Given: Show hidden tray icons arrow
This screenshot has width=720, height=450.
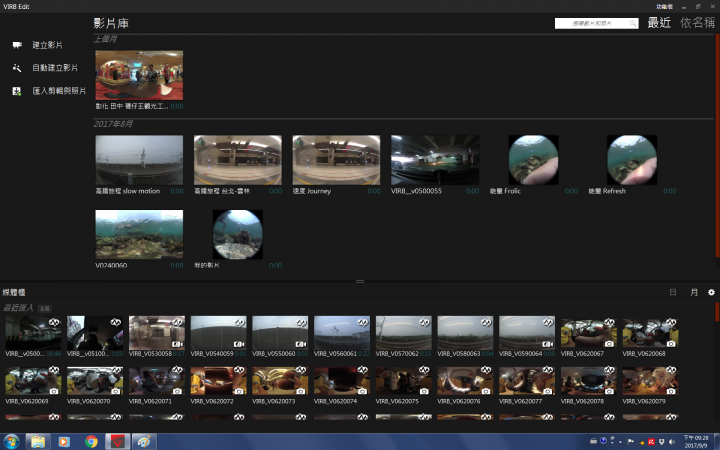Looking at the screenshot, I should pos(620,442).
